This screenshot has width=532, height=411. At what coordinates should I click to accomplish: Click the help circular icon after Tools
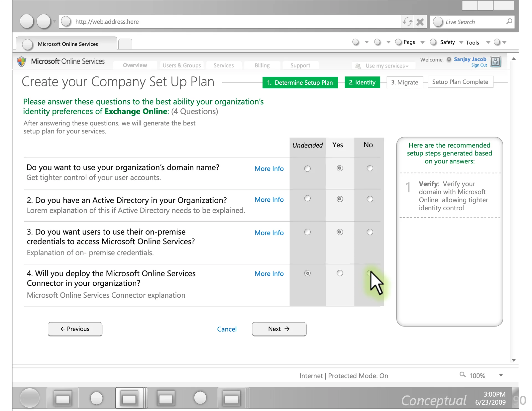pos(497,42)
